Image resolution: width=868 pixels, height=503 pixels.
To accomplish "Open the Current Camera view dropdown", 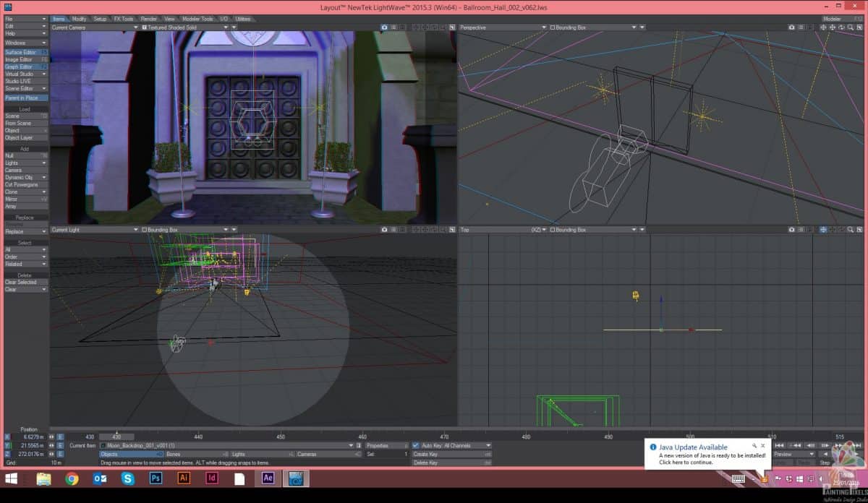I will point(94,27).
